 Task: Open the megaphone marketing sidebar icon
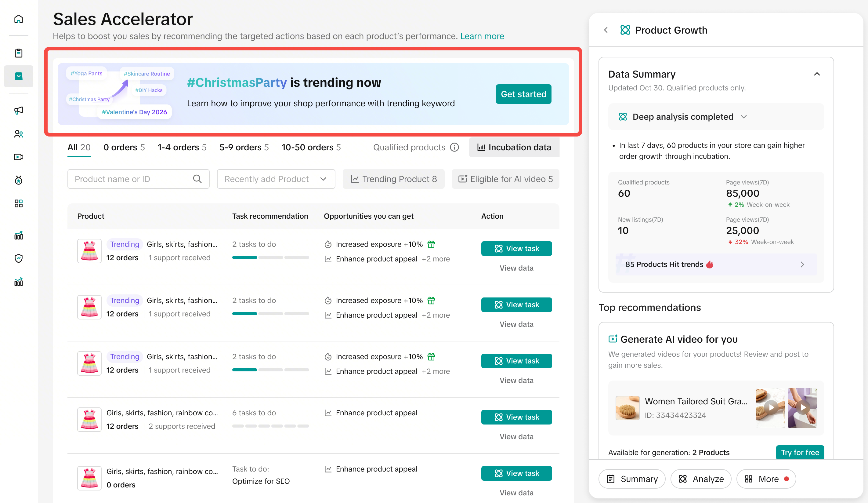pyautogui.click(x=19, y=110)
